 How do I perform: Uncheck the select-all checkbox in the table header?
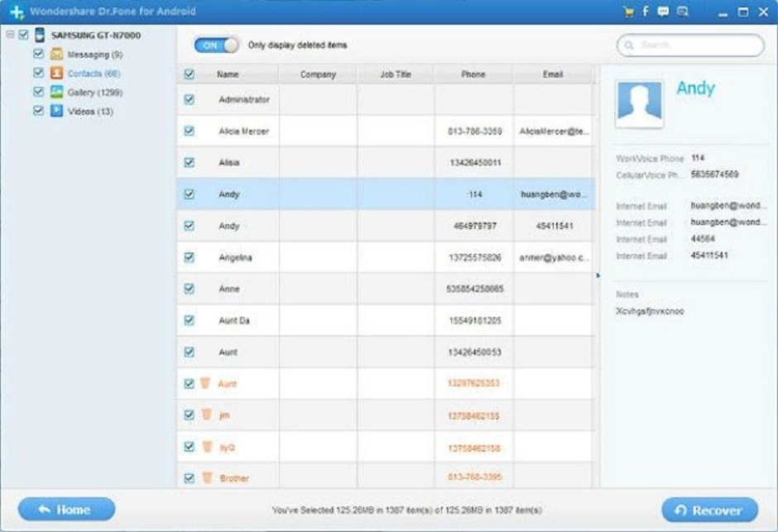click(190, 73)
